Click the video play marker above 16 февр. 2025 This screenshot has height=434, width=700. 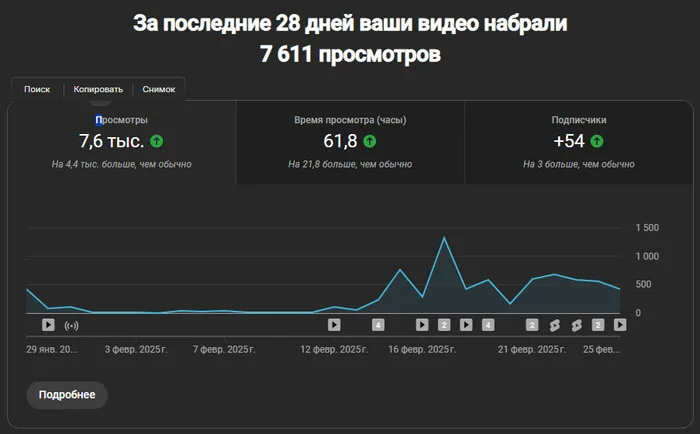tap(422, 325)
